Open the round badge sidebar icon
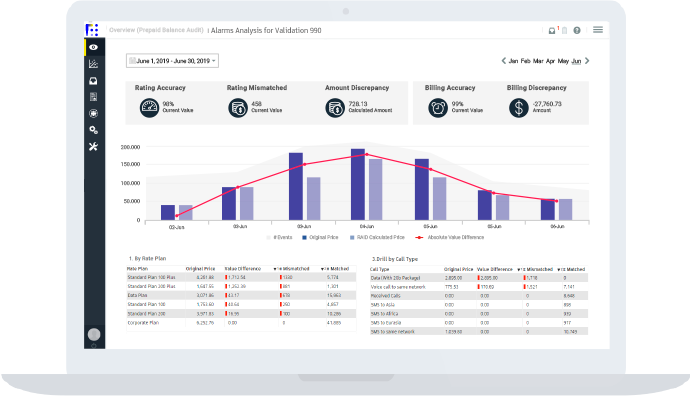 (x=93, y=113)
